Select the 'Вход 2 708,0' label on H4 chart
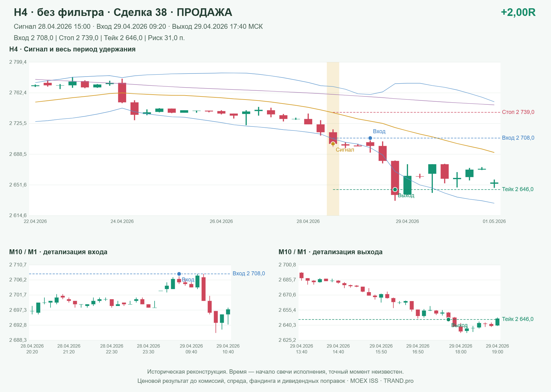 pos(518,138)
